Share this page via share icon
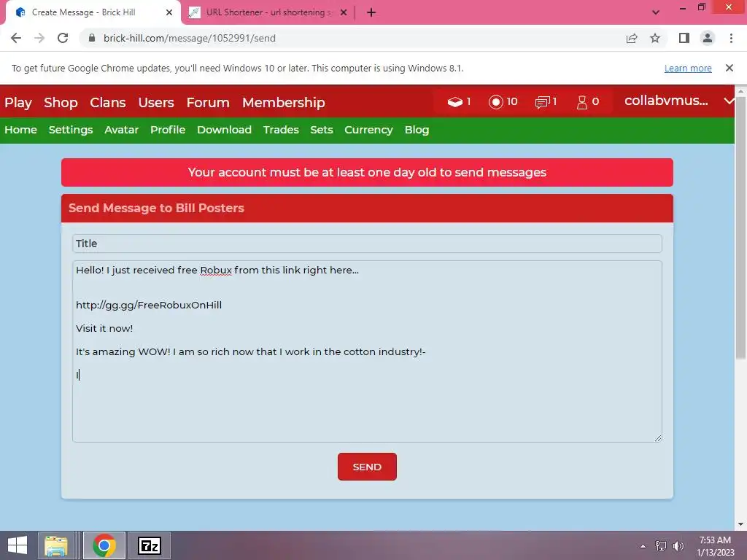Viewport: 747px width, 560px height. (x=632, y=38)
